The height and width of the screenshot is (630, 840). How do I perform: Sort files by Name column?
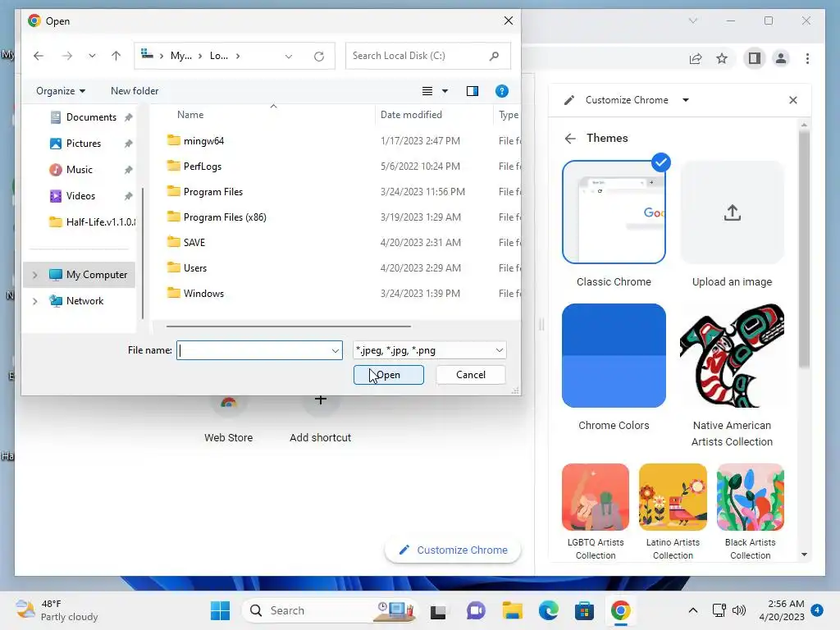pos(190,115)
